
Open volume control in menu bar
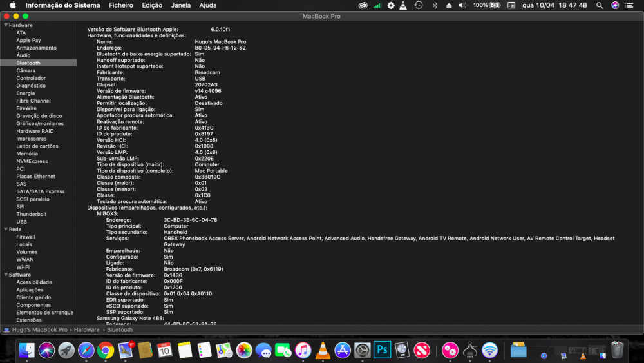point(462,5)
